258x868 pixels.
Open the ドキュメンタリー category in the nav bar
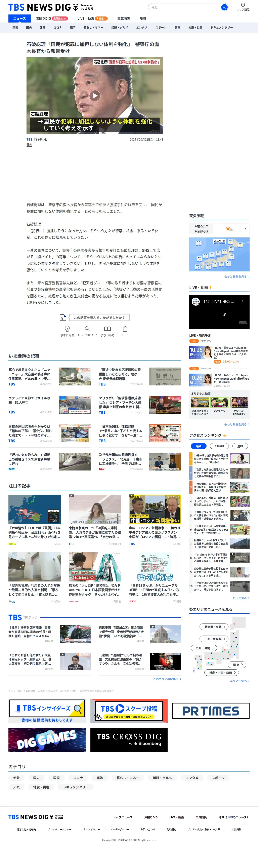(222, 28)
